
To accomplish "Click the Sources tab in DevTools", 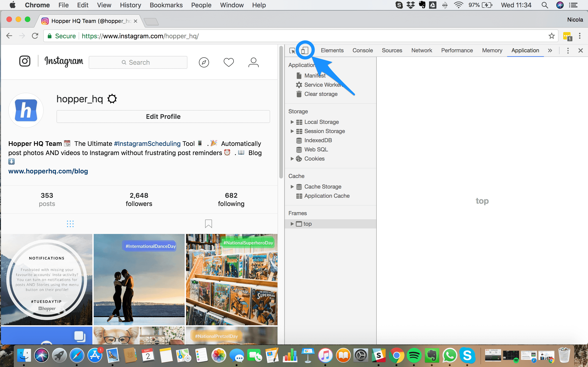I will tap(392, 50).
